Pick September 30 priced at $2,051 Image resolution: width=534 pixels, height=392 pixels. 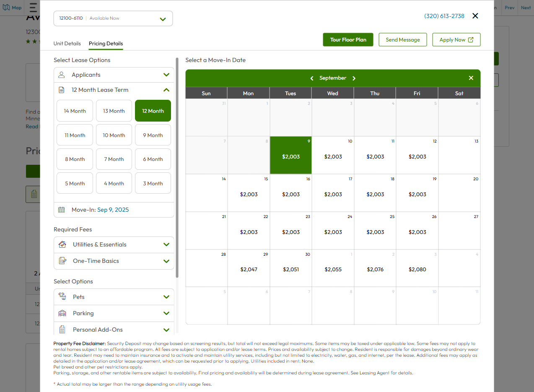click(291, 269)
